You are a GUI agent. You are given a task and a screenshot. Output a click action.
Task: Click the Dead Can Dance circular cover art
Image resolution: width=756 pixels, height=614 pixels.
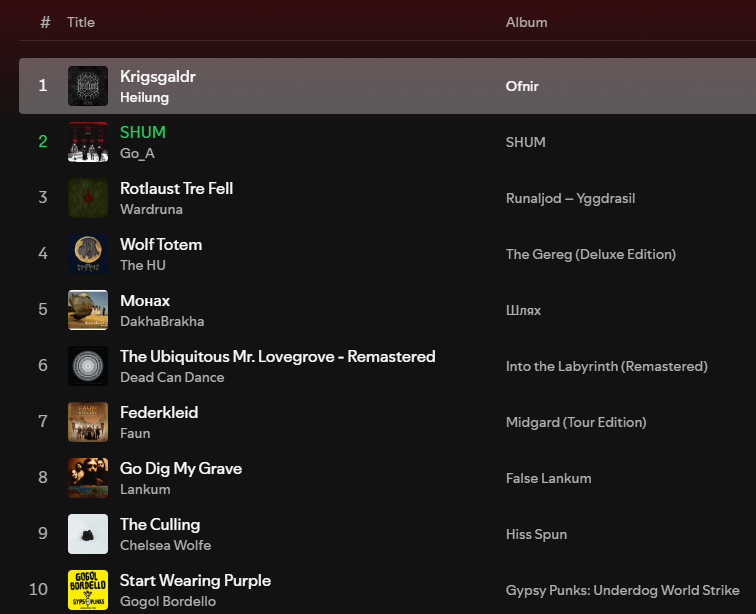[x=88, y=366]
